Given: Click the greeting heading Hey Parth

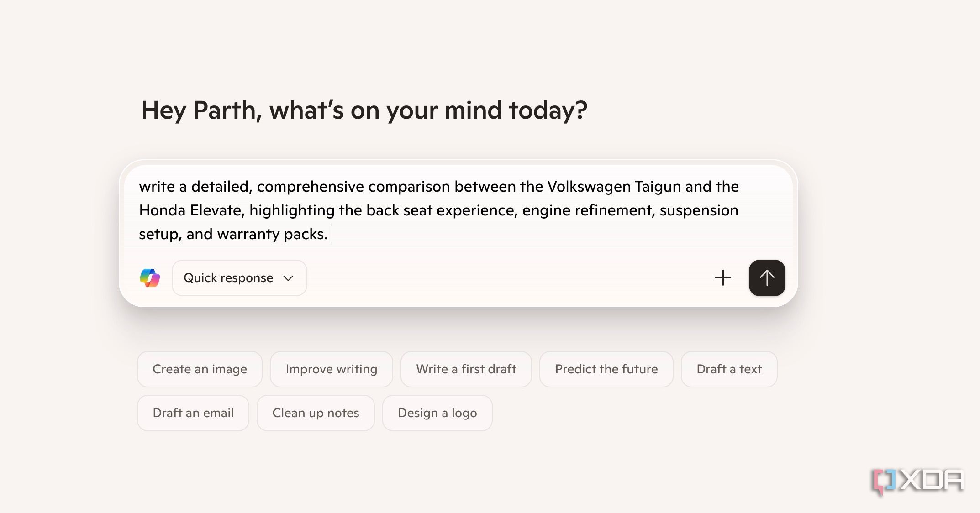Looking at the screenshot, I should click(364, 110).
